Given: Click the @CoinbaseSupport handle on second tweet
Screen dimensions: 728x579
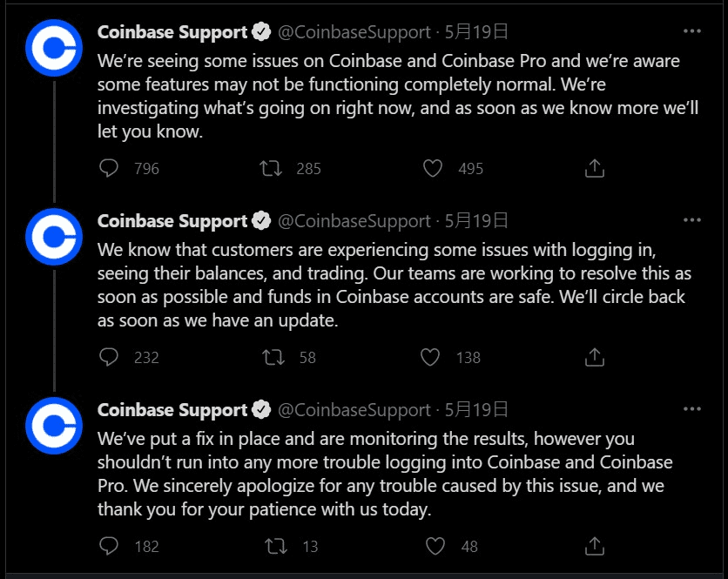Looking at the screenshot, I should coord(354,221).
